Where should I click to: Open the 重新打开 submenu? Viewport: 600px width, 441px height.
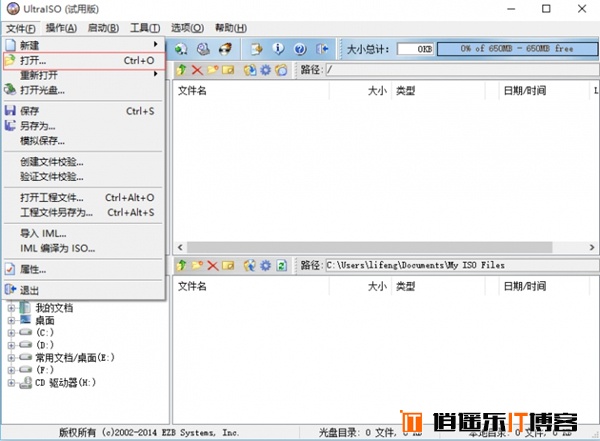(x=84, y=75)
